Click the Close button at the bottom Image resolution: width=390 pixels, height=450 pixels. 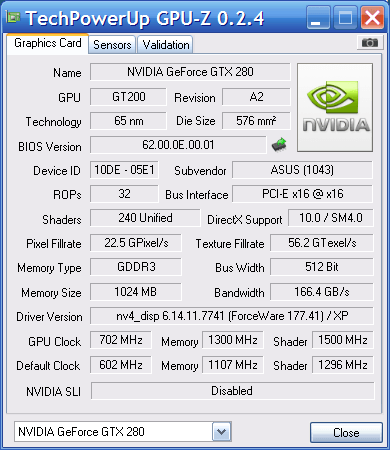[x=346, y=433]
